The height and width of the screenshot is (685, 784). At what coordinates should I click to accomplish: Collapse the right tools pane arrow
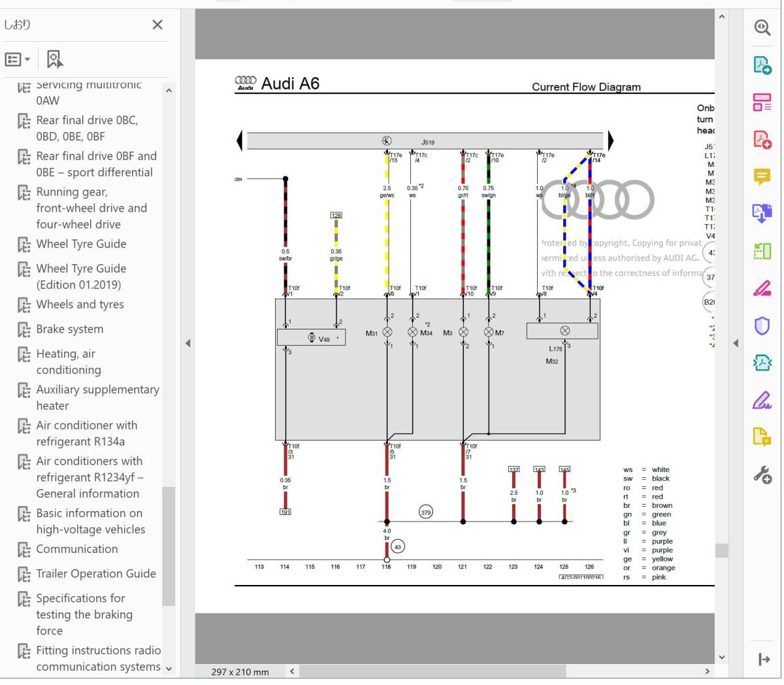click(x=736, y=343)
